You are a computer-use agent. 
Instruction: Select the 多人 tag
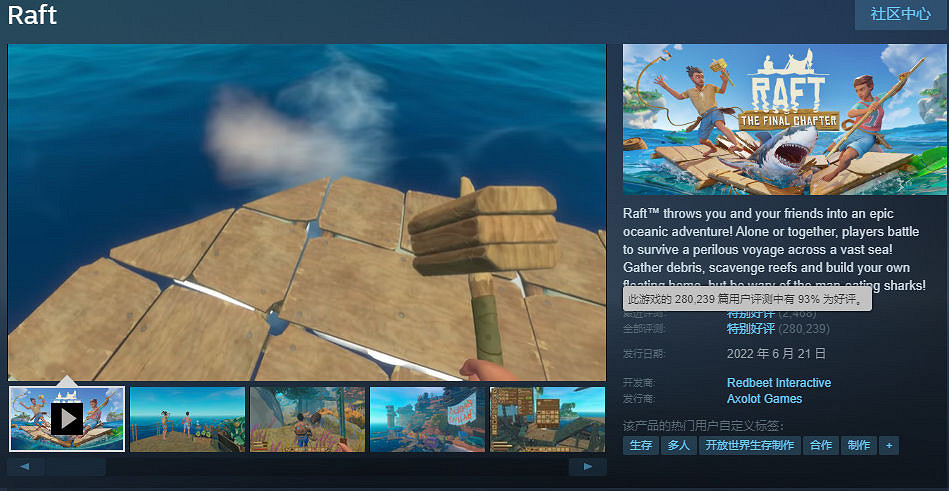point(678,446)
